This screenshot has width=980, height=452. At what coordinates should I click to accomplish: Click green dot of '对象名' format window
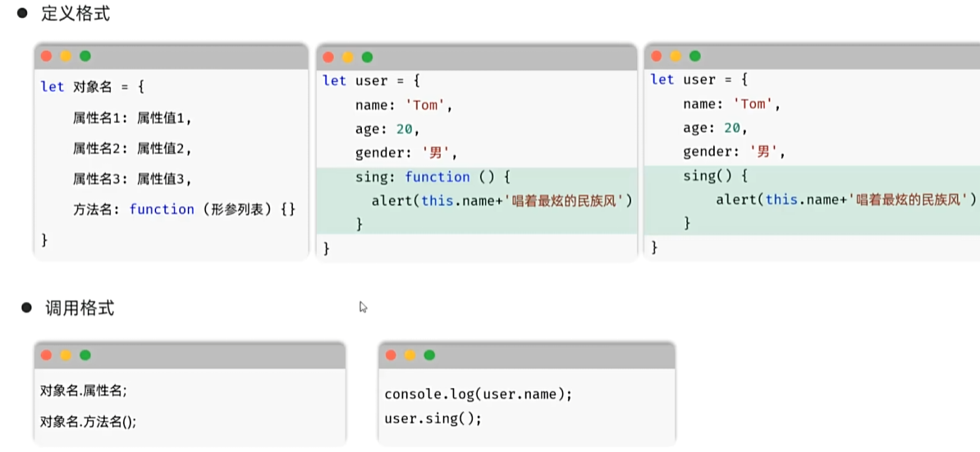pyautogui.click(x=85, y=56)
